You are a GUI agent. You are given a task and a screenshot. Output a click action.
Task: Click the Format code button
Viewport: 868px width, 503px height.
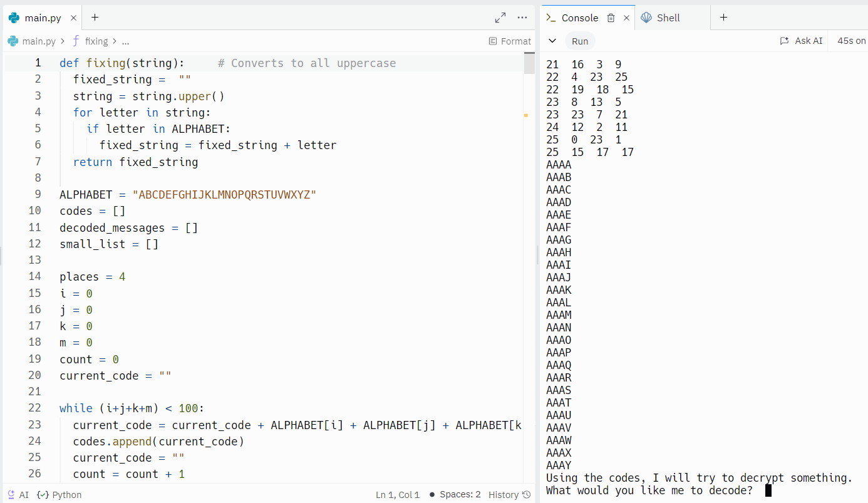click(x=510, y=41)
